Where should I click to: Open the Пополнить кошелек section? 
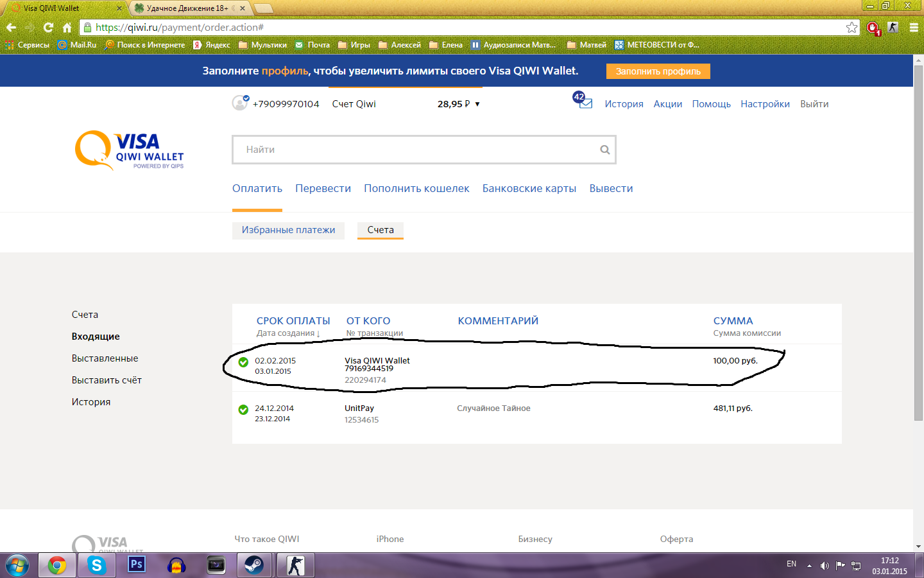coord(416,188)
